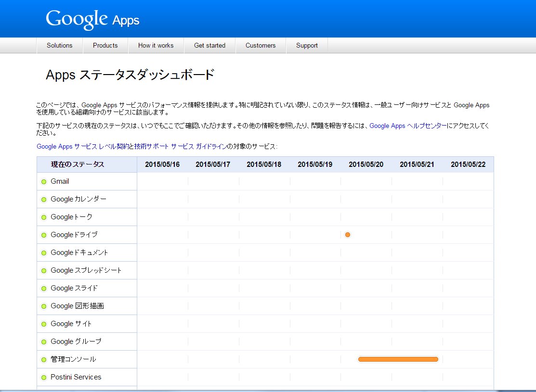Go to the Get started page

tap(209, 45)
